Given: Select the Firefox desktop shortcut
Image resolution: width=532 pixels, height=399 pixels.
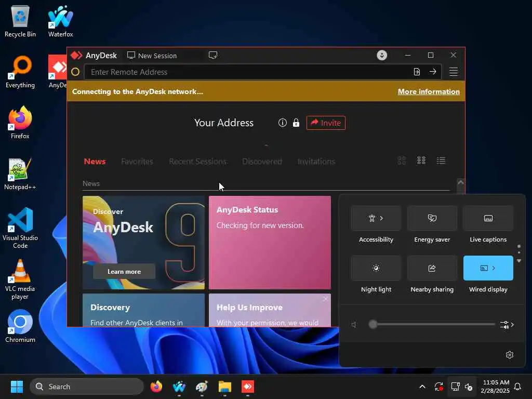Looking at the screenshot, I should point(20,123).
